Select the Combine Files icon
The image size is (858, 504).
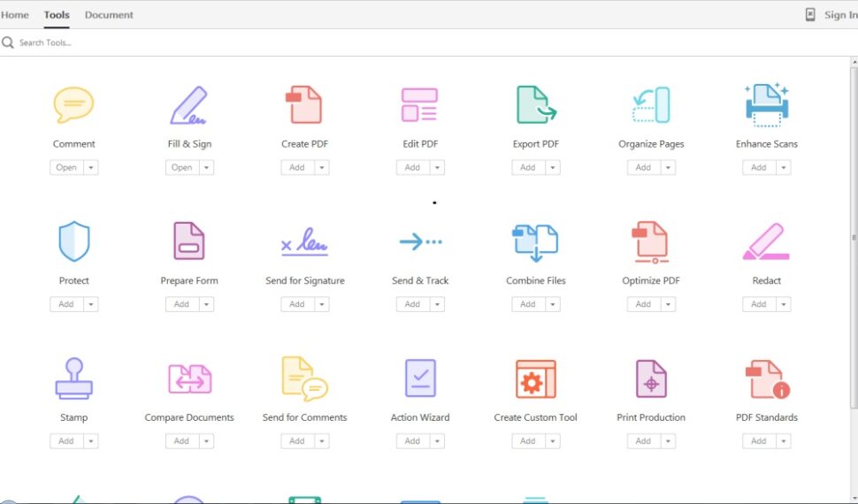(x=535, y=242)
